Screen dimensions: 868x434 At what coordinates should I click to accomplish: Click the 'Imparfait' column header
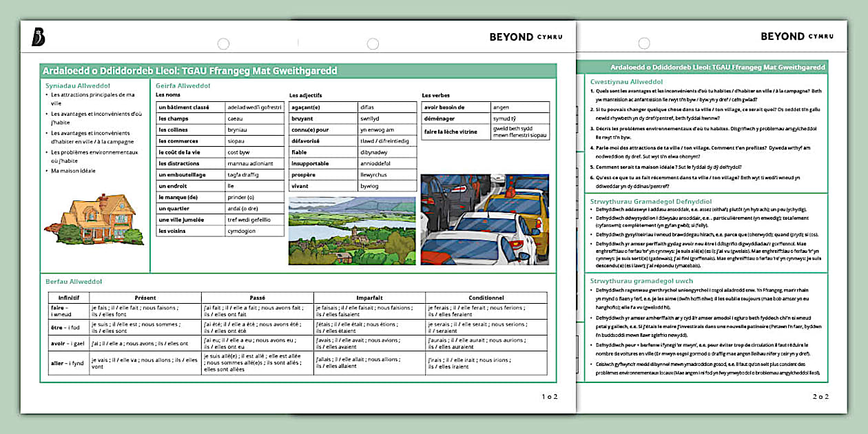tap(369, 298)
